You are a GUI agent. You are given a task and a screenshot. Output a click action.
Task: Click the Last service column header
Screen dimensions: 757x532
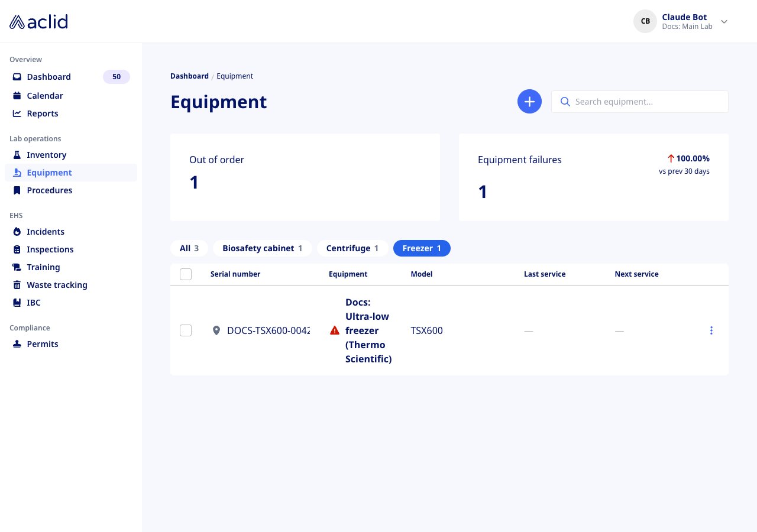coord(545,274)
